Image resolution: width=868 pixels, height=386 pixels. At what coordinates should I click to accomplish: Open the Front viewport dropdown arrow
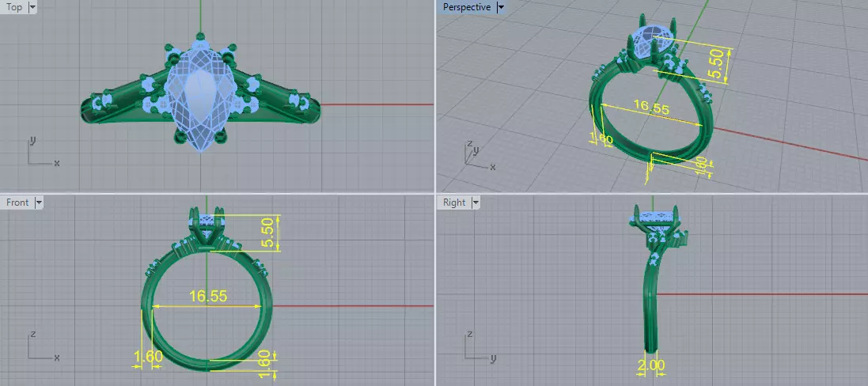(39, 202)
